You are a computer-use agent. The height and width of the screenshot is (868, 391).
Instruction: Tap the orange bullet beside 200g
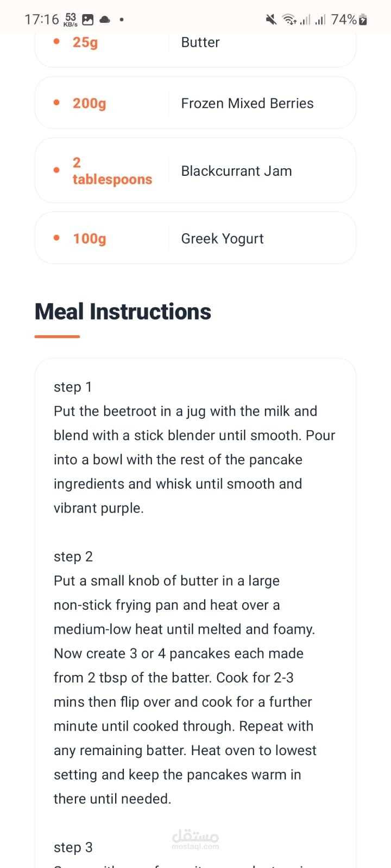[x=56, y=103]
